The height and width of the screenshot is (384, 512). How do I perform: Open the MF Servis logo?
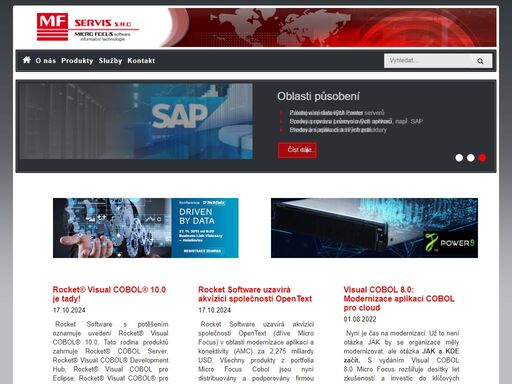[x=88, y=27]
